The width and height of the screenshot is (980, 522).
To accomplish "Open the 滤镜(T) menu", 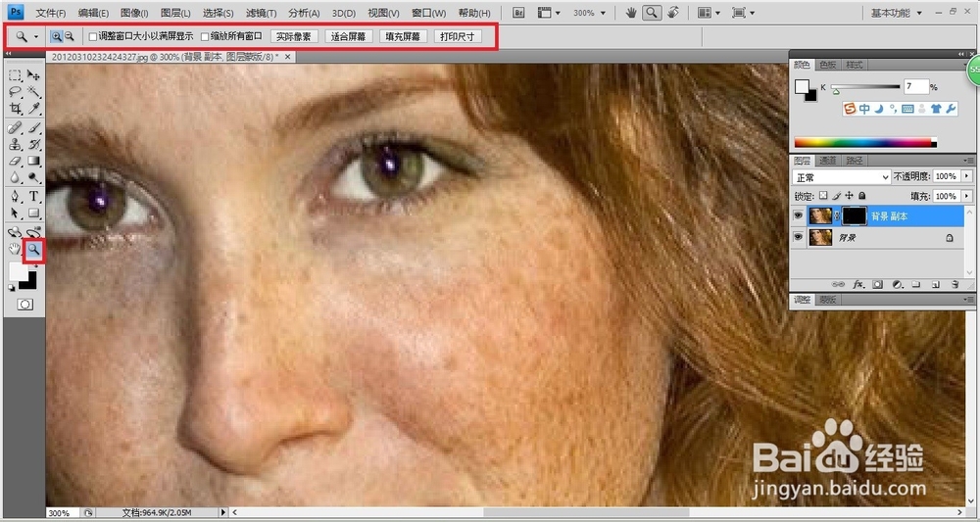I will point(262,13).
